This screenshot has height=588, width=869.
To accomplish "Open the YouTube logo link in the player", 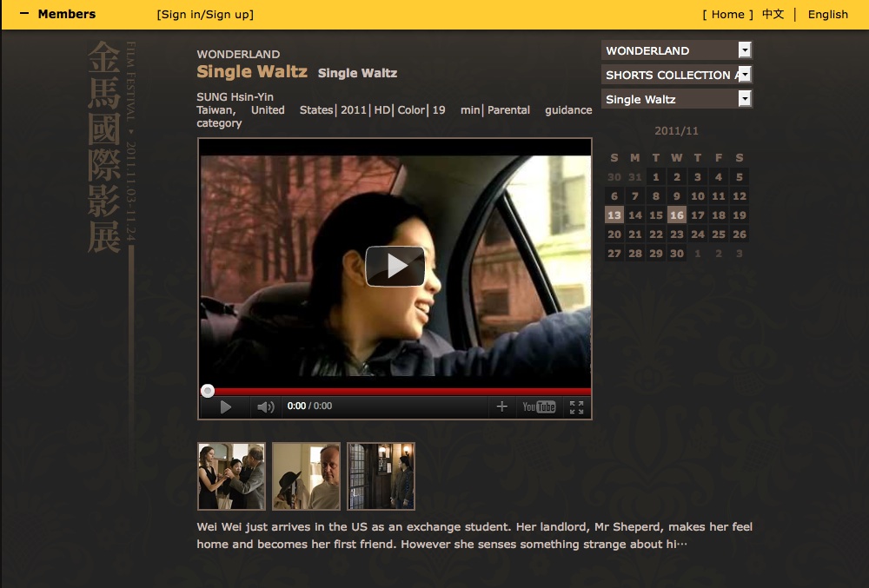I will (x=539, y=407).
